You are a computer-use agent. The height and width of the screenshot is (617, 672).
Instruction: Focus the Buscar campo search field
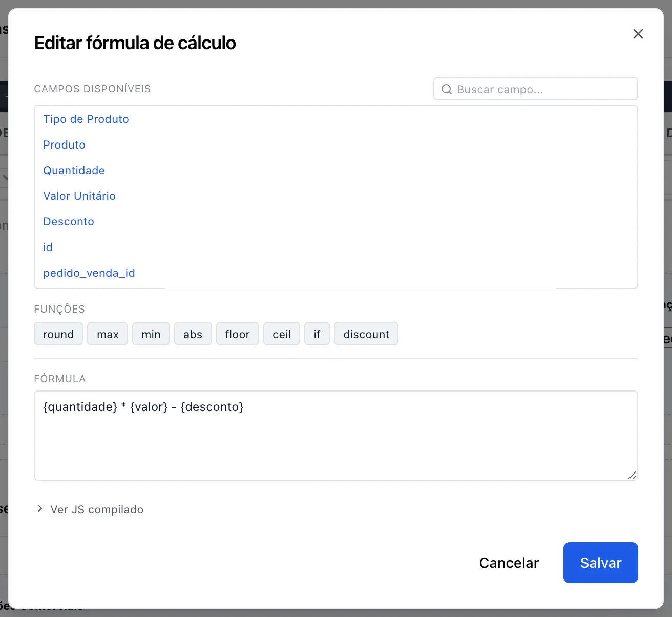point(536,89)
